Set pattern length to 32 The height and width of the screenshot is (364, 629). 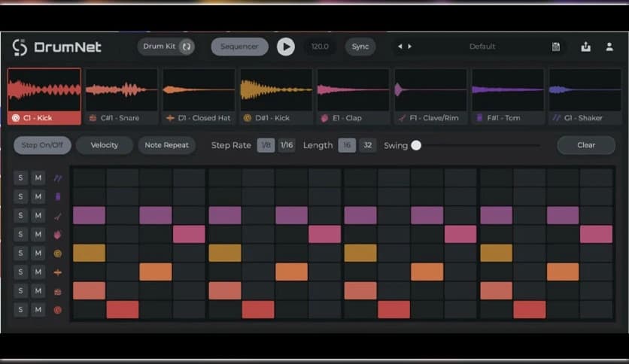(368, 145)
